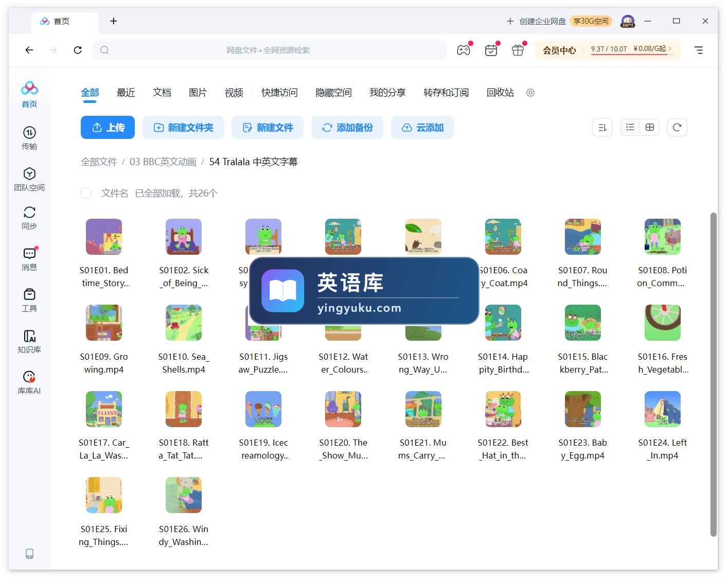Image resolution: width=728 pixels, height=581 pixels.
Task: Click the 云添加 button
Action: click(x=422, y=127)
